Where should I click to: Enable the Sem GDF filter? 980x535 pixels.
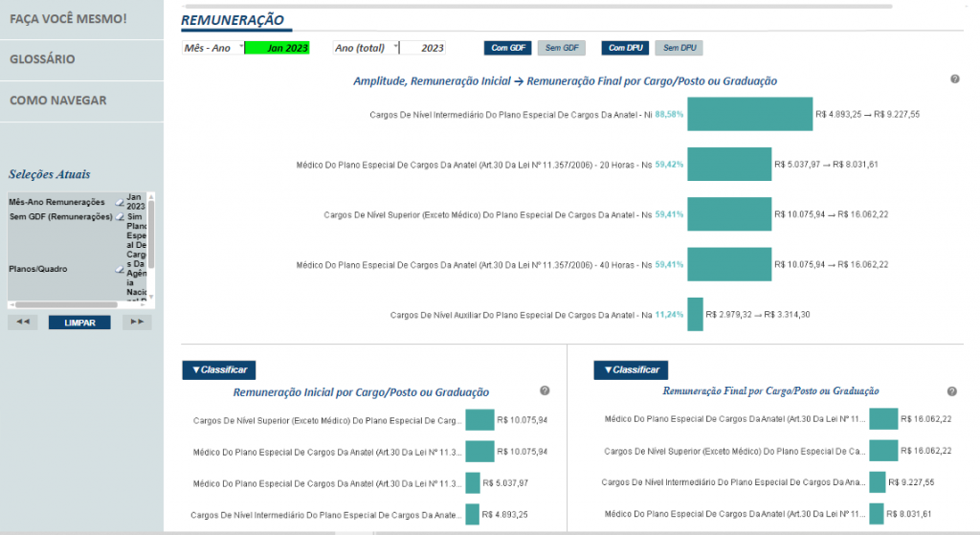561,48
